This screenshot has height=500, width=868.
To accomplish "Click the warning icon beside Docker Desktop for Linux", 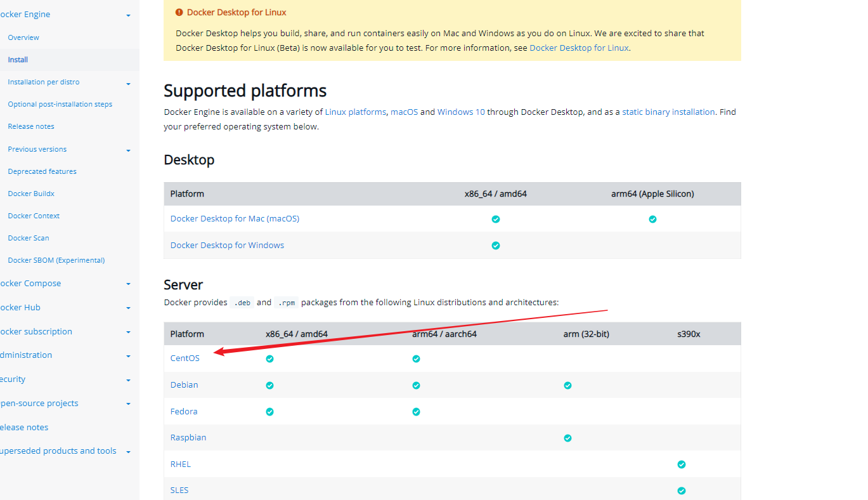I will (x=179, y=12).
